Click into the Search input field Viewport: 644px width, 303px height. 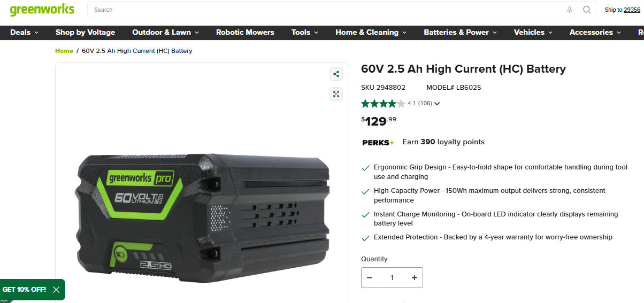click(326, 10)
